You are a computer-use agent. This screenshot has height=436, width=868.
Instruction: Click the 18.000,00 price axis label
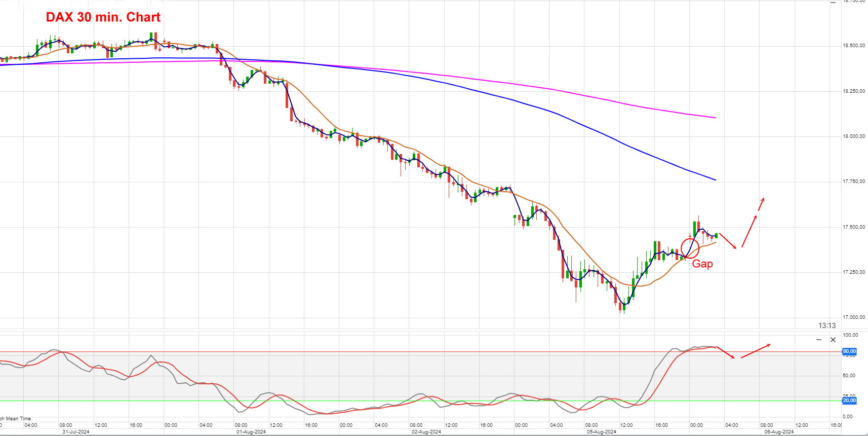pos(854,136)
